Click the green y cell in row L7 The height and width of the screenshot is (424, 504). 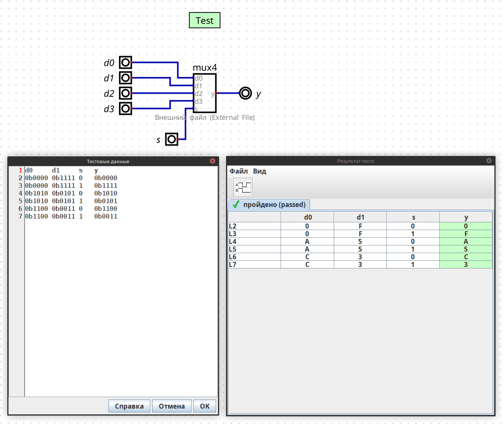[x=466, y=265]
